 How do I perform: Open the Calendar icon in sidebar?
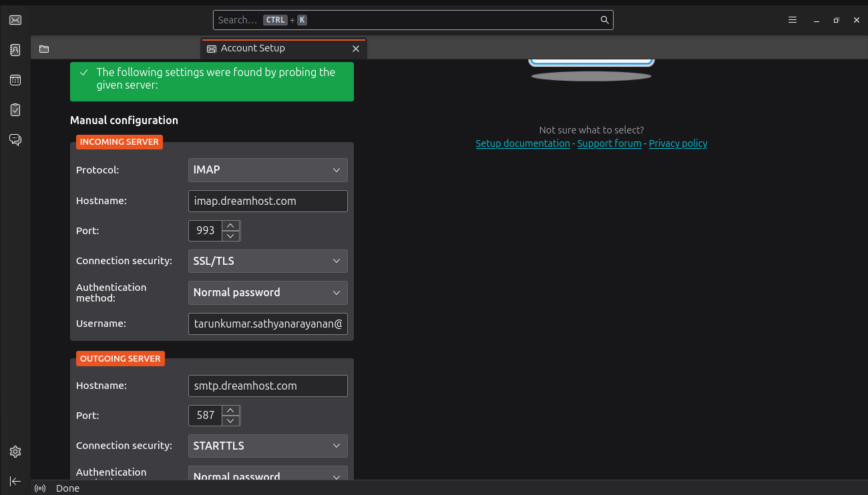coord(15,80)
